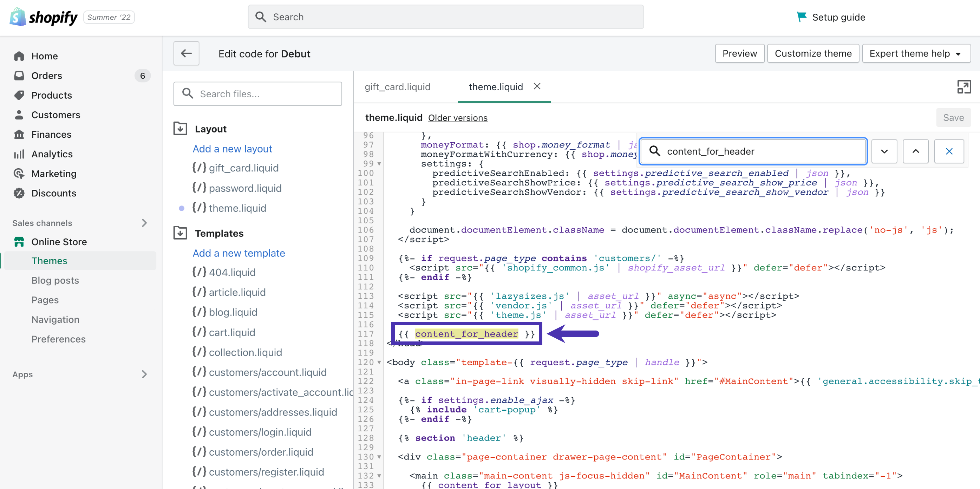Click Add a new template link
Image resolution: width=980 pixels, height=489 pixels.
tap(239, 253)
